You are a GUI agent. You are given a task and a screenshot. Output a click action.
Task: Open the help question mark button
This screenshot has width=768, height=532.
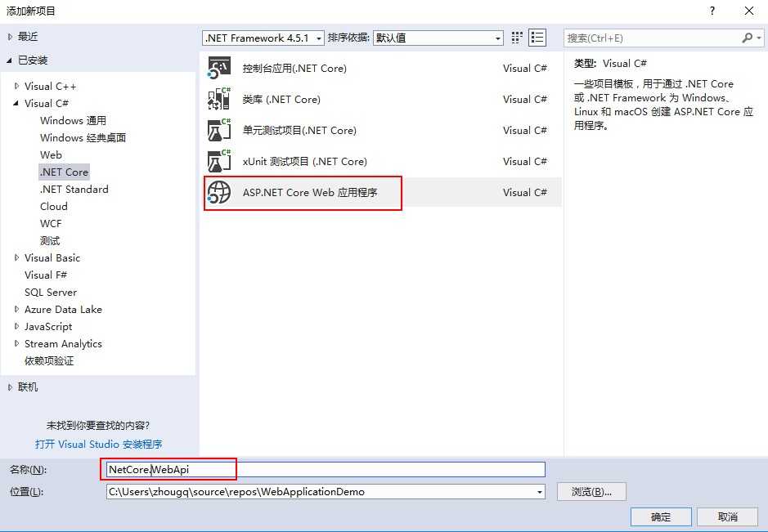tap(712, 11)
